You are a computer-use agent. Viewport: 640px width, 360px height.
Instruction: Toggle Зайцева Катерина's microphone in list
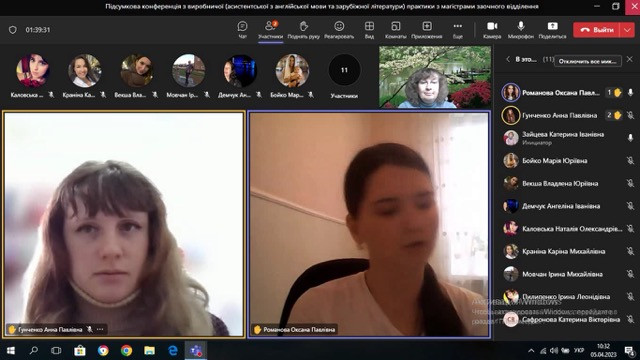pyautogui.click(x=631, y=138)
